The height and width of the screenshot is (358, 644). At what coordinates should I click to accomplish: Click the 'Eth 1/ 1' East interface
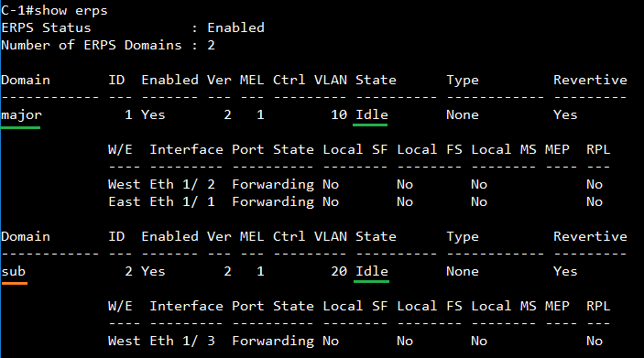tap(182, 202)
